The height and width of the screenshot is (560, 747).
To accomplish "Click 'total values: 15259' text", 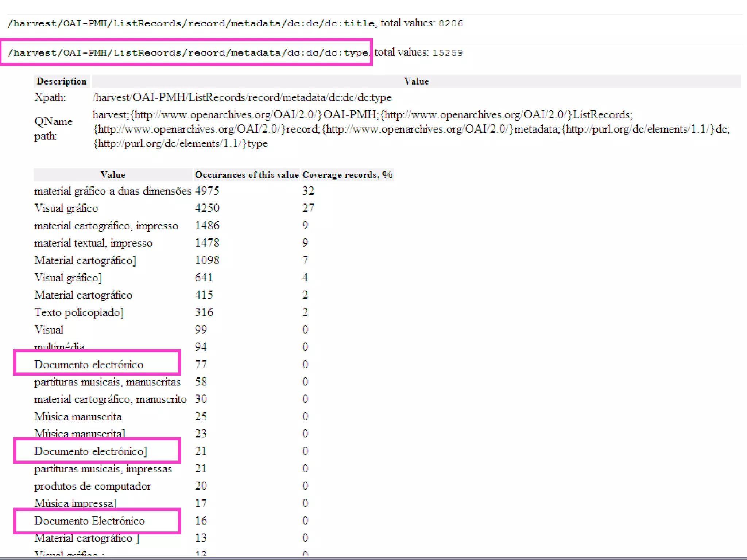I will [419, 53].
